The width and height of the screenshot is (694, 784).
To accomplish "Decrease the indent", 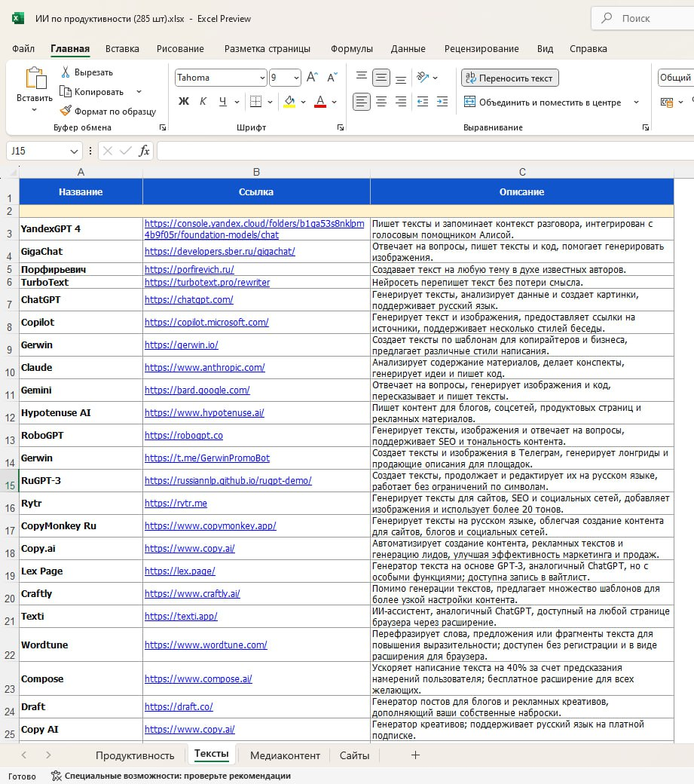I will tap(423, 102).
